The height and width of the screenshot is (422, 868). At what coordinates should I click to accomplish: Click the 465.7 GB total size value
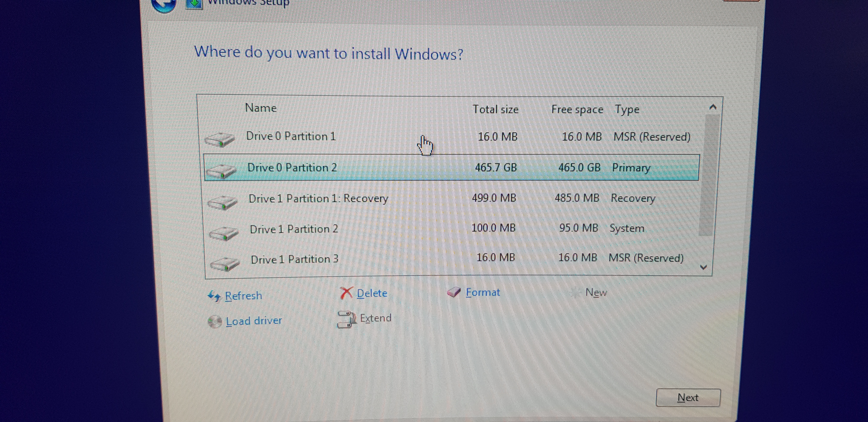(x=496, y=168)
